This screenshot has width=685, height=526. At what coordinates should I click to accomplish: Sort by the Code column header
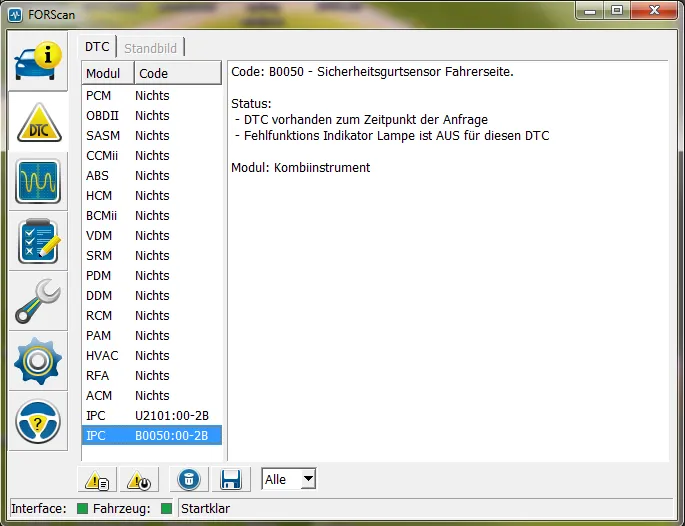177,73
